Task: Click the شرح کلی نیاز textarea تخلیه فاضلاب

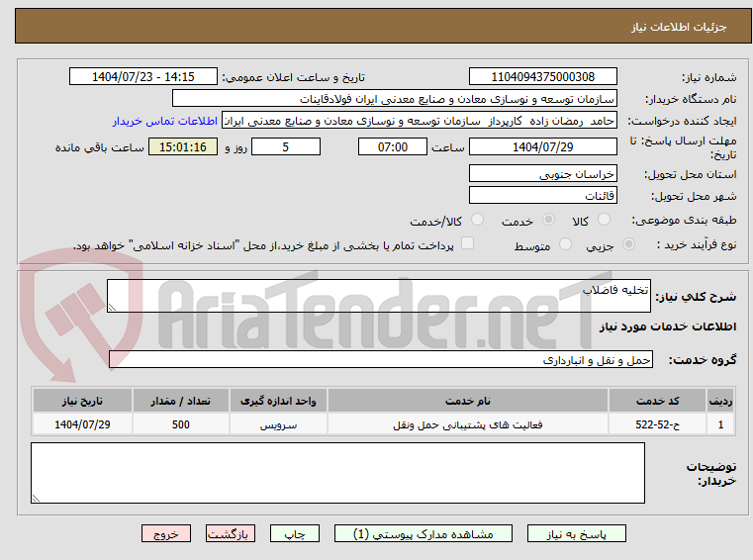Action: (378, 296)
